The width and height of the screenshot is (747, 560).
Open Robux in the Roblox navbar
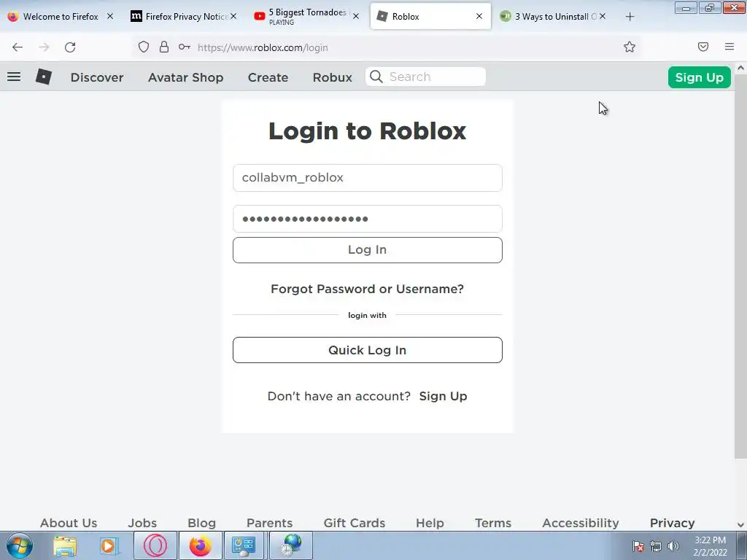[x=332, y=77]
